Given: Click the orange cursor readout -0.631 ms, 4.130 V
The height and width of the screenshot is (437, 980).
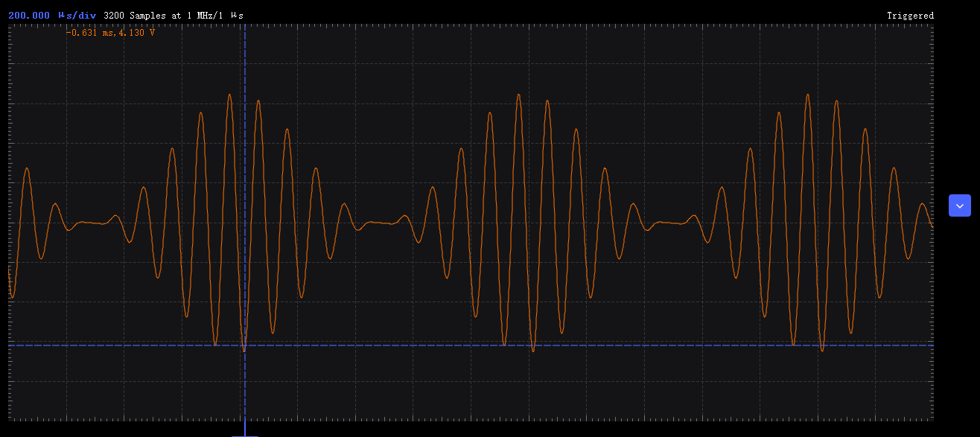Looking at the screenshot, I should click(110, 33).
